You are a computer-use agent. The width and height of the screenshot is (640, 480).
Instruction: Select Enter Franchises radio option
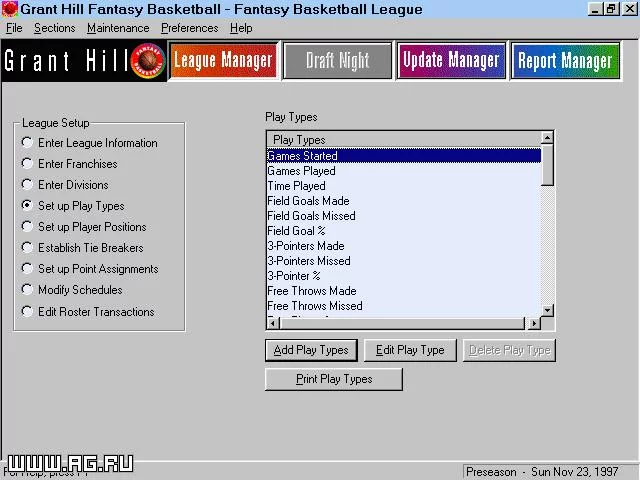[x=69, y=164]
